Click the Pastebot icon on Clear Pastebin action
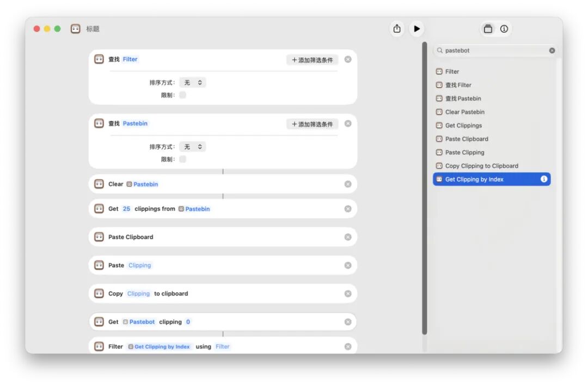 pos(99,184)
